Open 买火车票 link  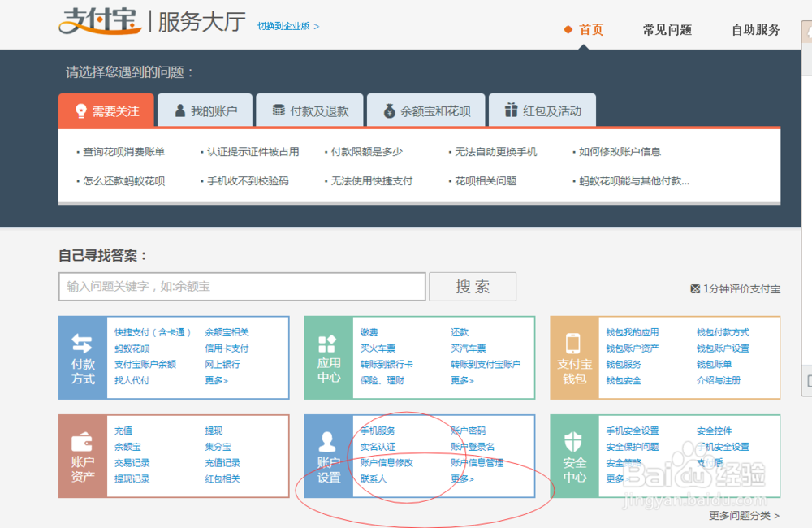point(378,348)
